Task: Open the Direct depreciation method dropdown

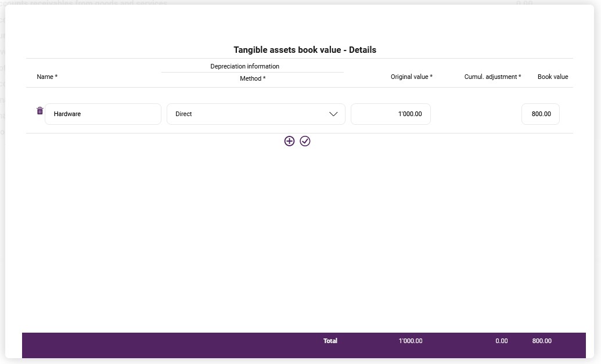Action: point(256,114)
